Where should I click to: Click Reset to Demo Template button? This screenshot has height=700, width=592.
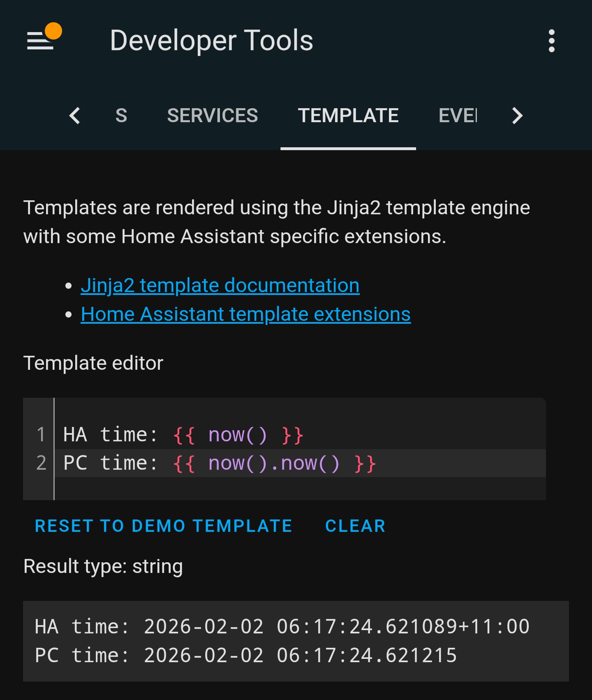(x=164, y=526)
